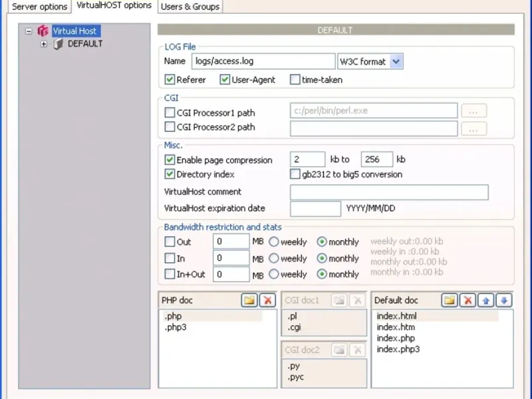Collapse the Virtual Host tree node
The image size is (532, 399).
tap(29, 31)
